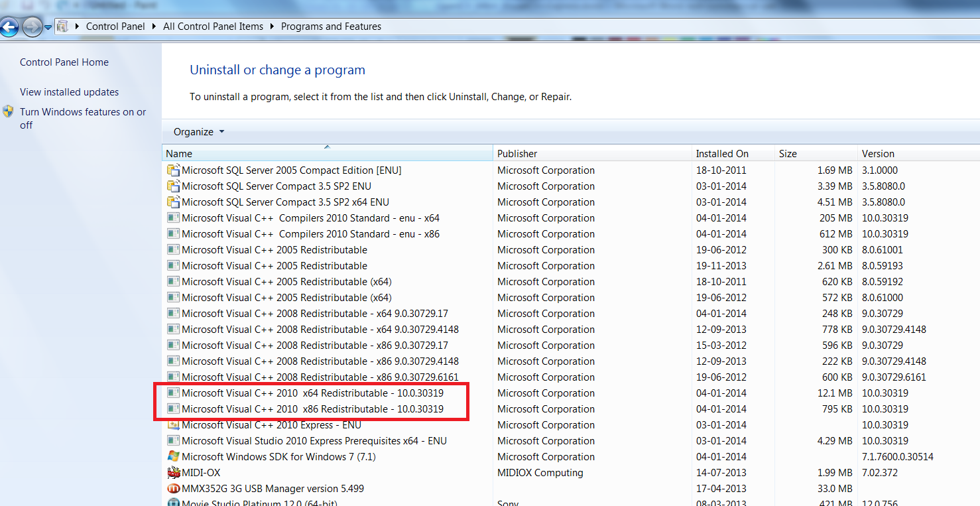Viewport: 980px width, 506px height.
Task: Sort list by Name column header
Action: click(x=328, y=153)
